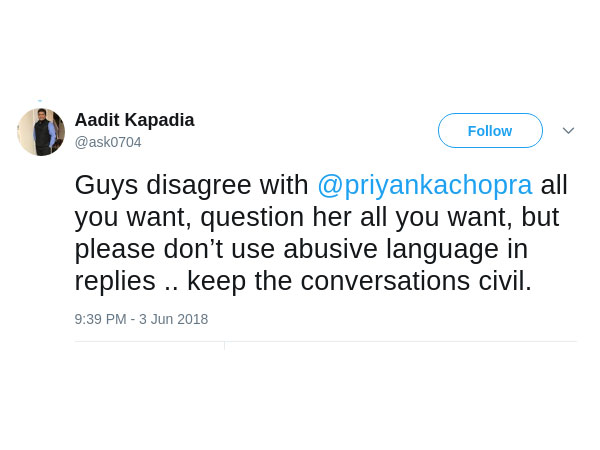This screenshot has height=450, width=600.
Task: Open the Aadit Kapadia display name link
Action: (x=134, y=120)
